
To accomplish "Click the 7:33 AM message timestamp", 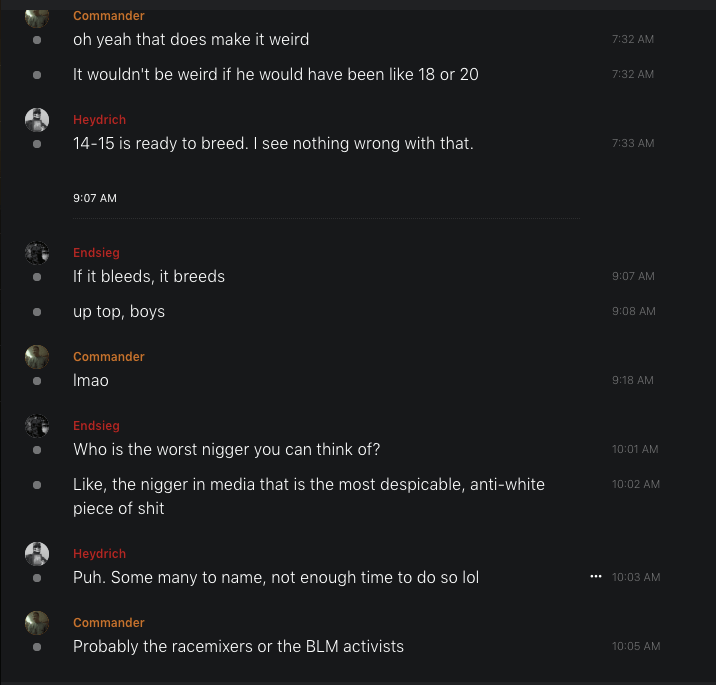I will click(x=633, y=143).
